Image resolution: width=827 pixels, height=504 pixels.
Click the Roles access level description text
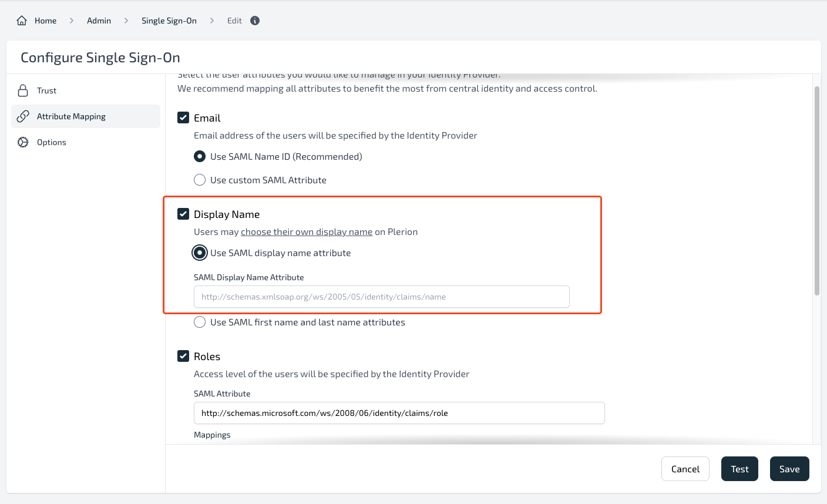[332, 374]
